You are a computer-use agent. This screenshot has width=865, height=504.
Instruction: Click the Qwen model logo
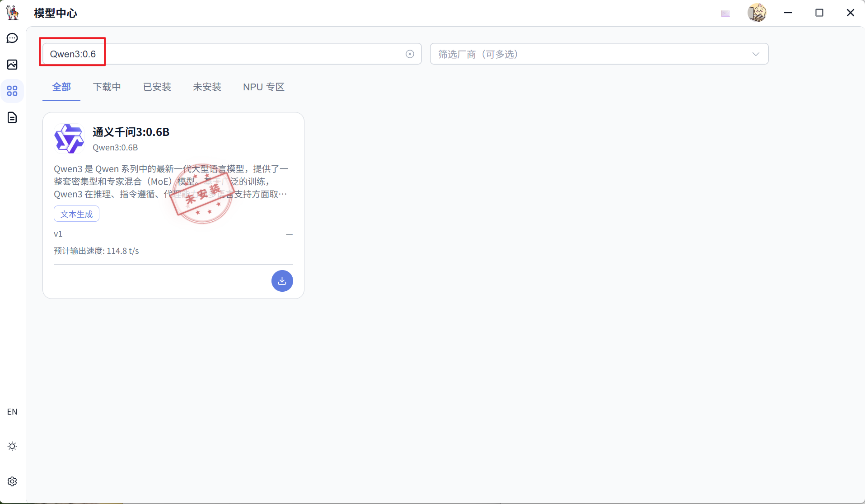coord(69,139)
